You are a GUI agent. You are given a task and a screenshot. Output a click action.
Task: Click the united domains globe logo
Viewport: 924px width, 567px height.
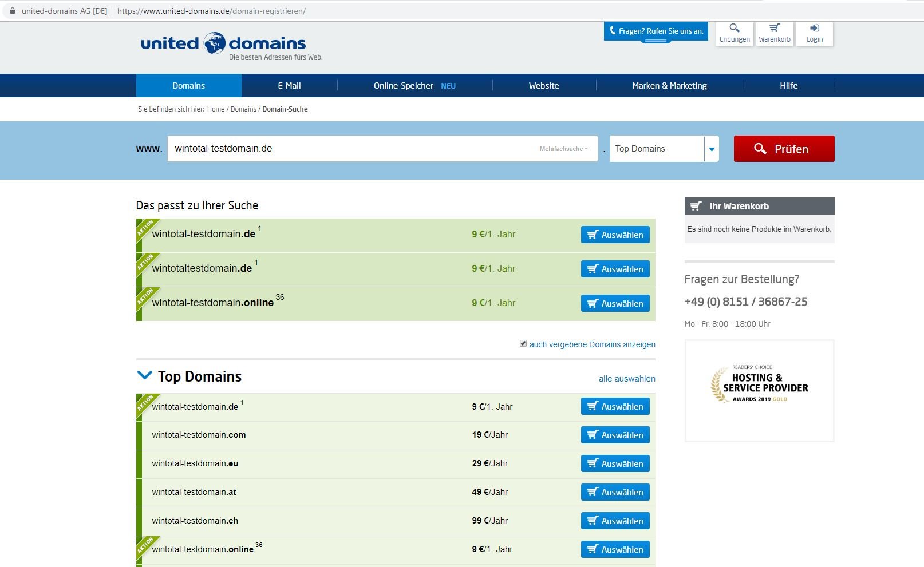[215, 43]
